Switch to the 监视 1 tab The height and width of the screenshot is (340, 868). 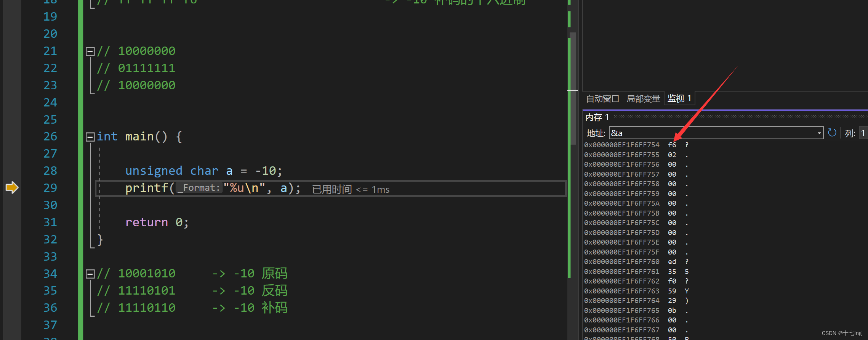point(679,98)
